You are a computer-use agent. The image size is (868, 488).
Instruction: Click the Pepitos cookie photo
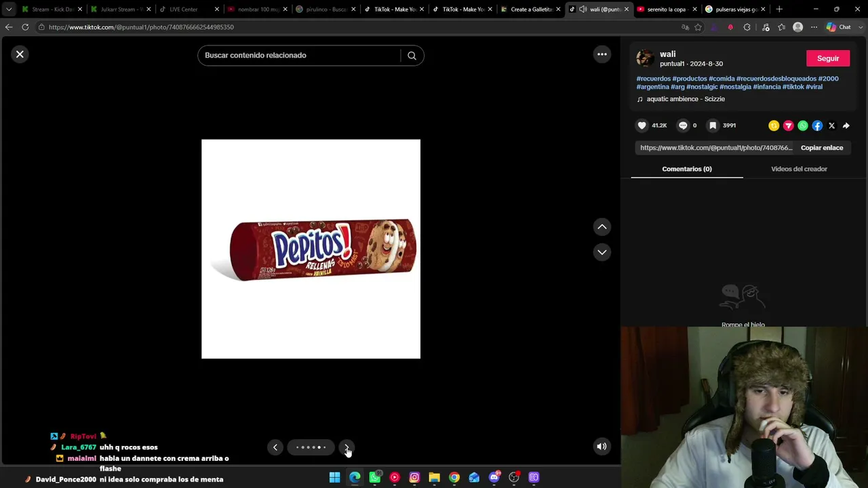311,249
